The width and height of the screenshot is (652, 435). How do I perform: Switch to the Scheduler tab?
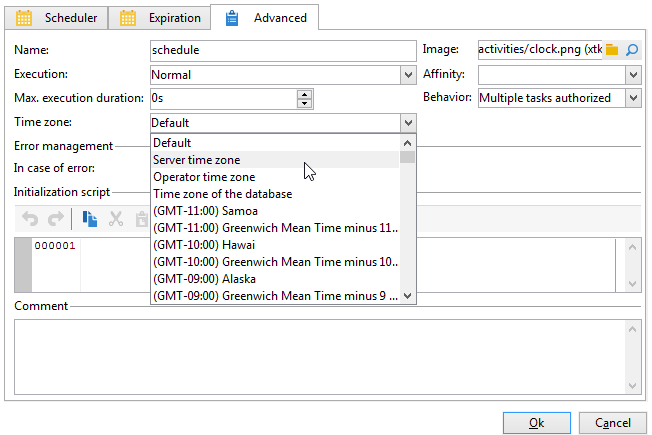[57, 18]
